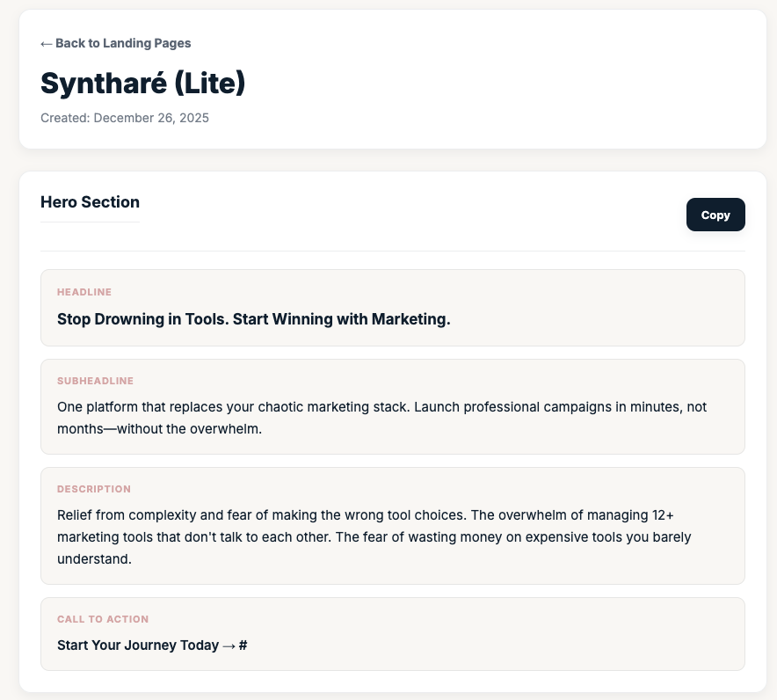Image resolution: width=777 pixels, height=700 pixels.
Task: Select the headline Stop Drowning in Tools text
Action: [x=254, y=319]
